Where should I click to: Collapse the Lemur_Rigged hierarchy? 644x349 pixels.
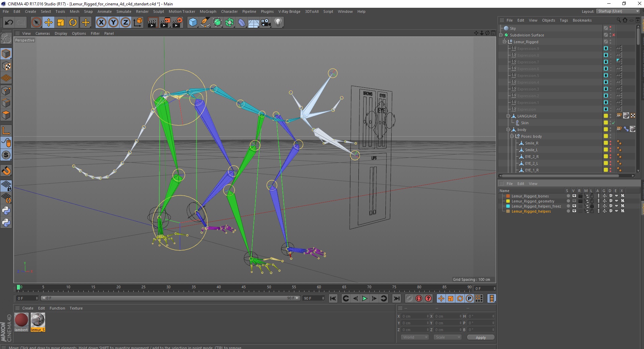(x=505, y=42)
